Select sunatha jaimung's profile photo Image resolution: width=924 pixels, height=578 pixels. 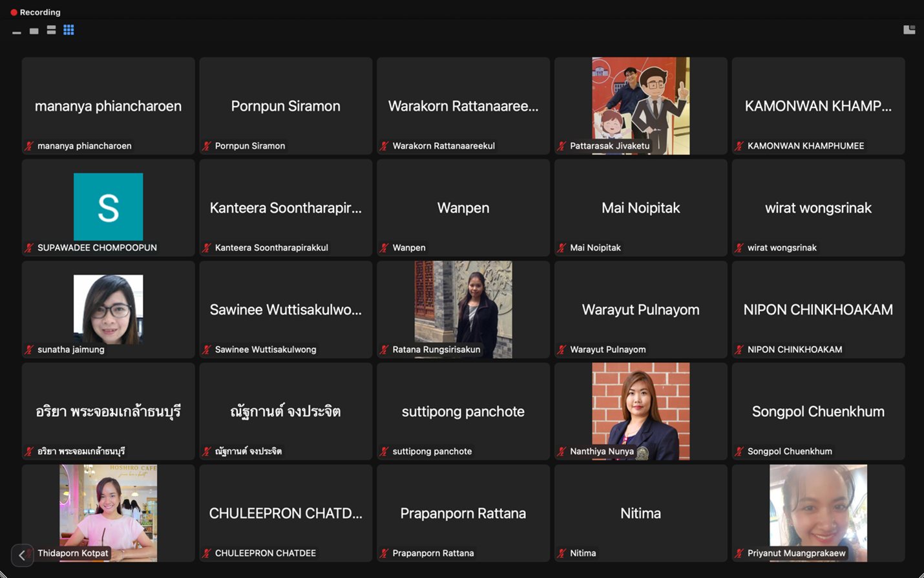pyautogui.click(x=108, y=308)
